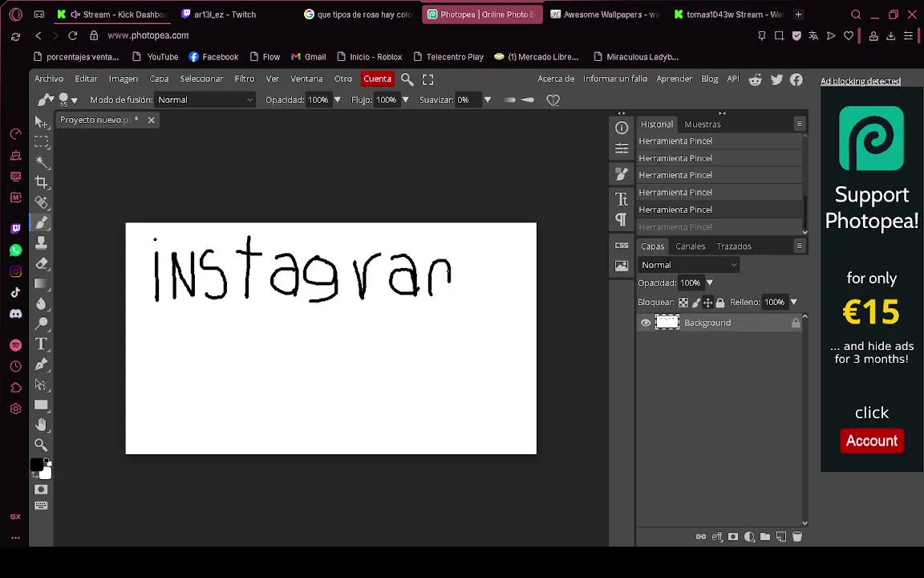
Task: Toggle the heart icon in options bar
Action: pyautogui.click(x=553, y=100)
